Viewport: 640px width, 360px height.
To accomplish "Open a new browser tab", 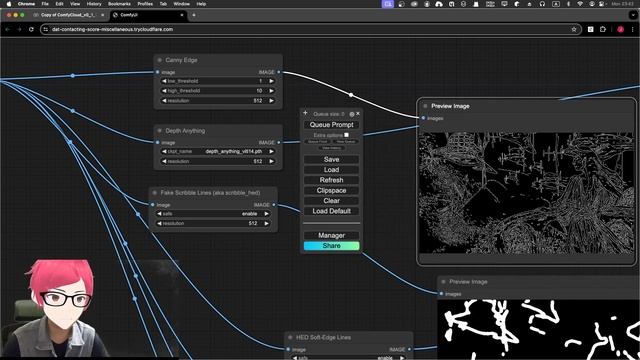I will click(x=194, y=15).
